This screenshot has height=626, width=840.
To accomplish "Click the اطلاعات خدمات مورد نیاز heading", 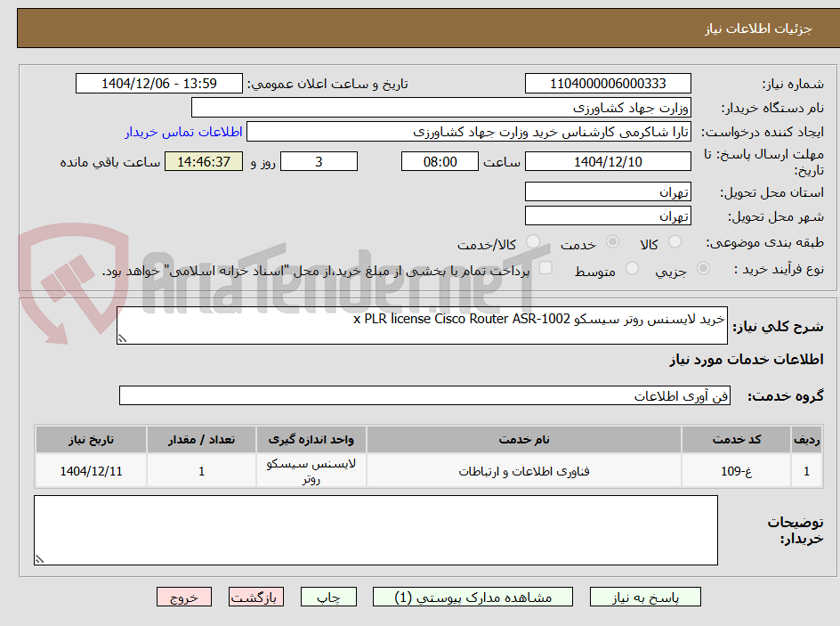I will (747, 359).
